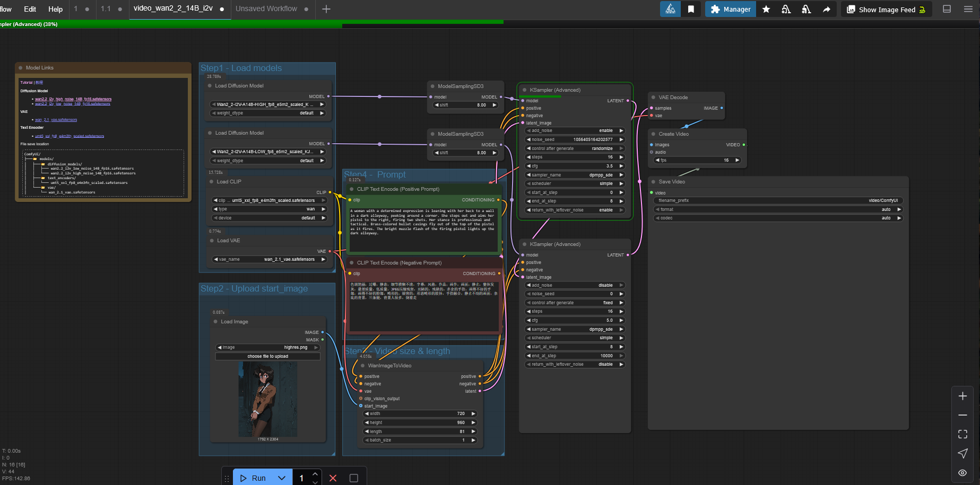The height and width of the screenshot is (485, 980).
Task: Set add_noise to disable in top KSampler
Action: point(606,130)
